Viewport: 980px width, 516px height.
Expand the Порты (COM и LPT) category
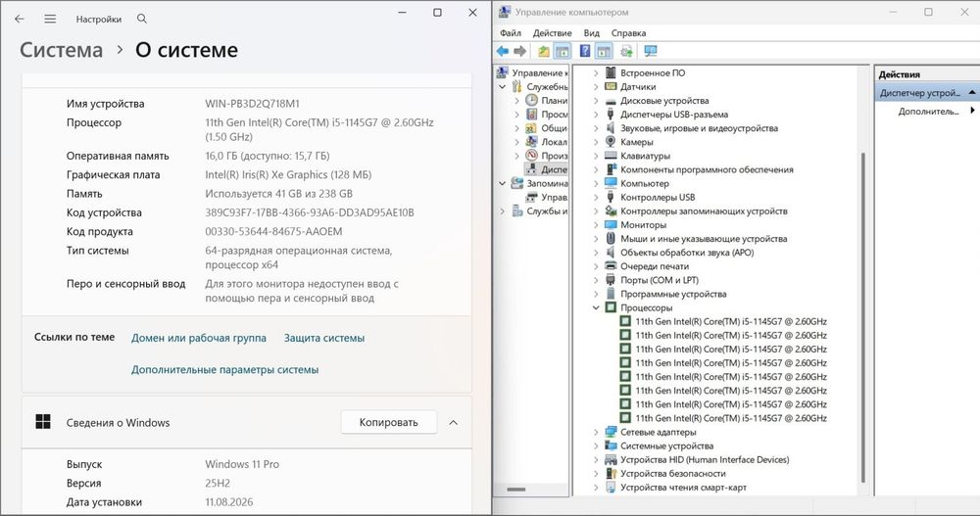pos(596,280)
